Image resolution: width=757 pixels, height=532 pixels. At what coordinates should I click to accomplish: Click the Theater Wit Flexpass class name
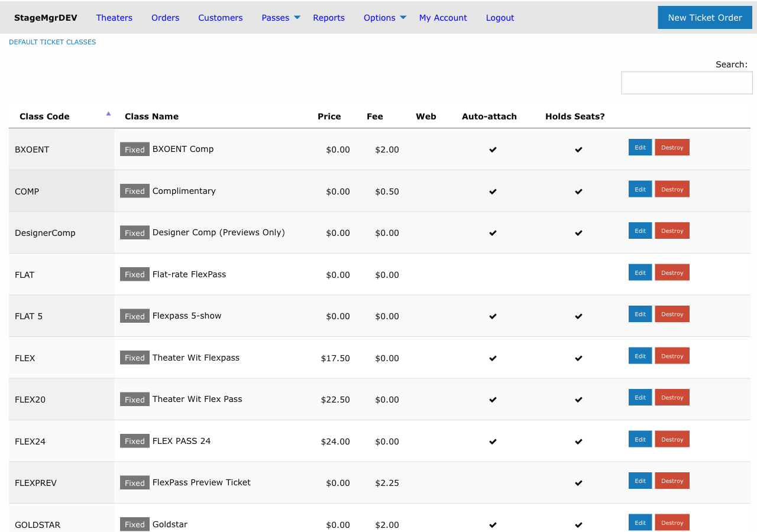point(196,358)
